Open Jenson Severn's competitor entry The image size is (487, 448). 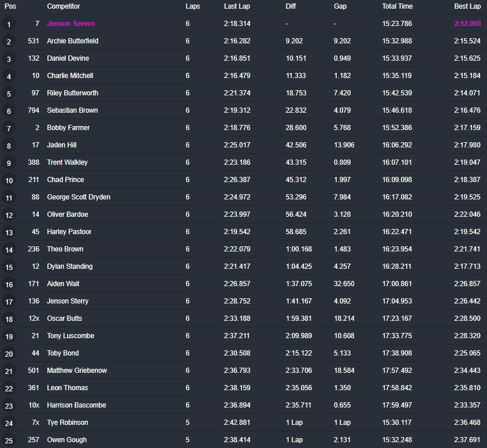coord(70,24)
